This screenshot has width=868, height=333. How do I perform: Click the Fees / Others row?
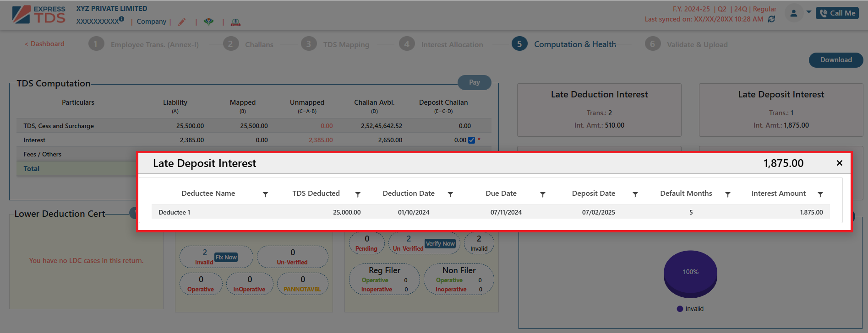tap(77, 154)
